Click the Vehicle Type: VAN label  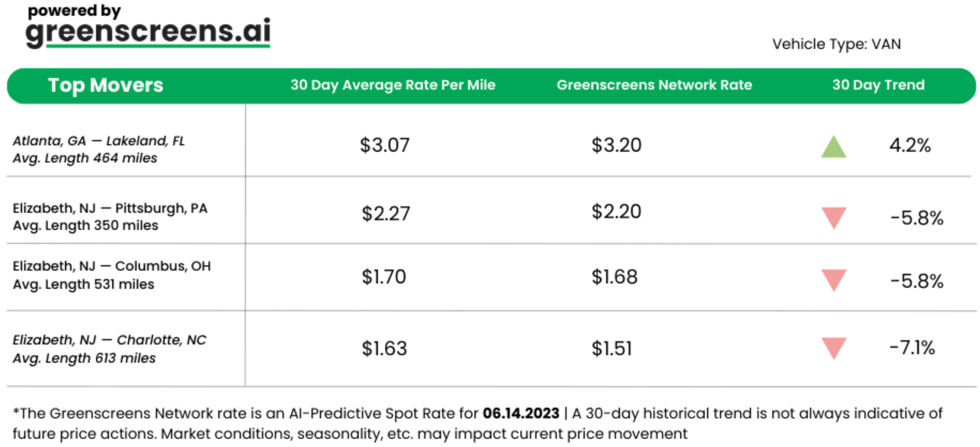836,44
